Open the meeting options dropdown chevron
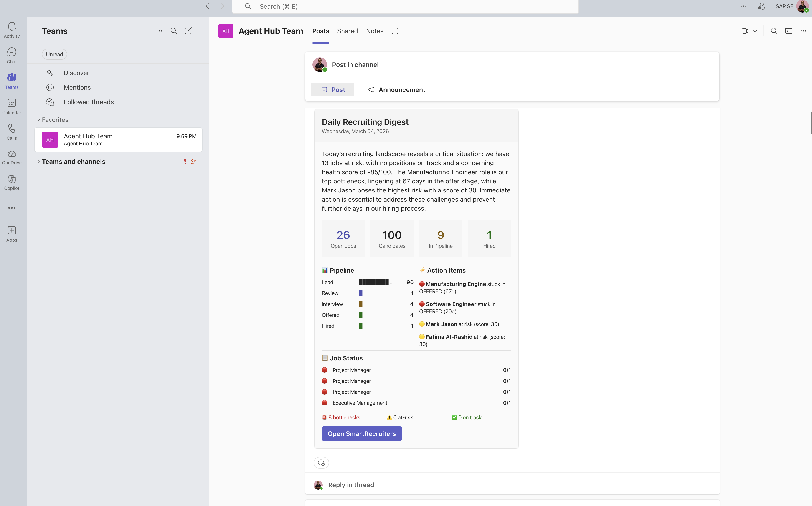This screenshot has width=812, height=506. pyautogui.click(x=755, y=31)
